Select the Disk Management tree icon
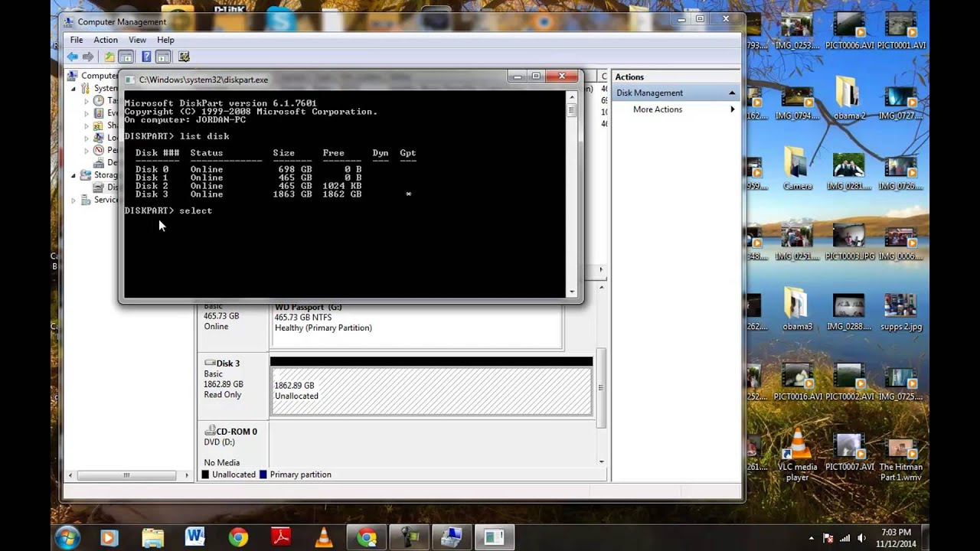The image size is (980, 551). coord(98,187)
